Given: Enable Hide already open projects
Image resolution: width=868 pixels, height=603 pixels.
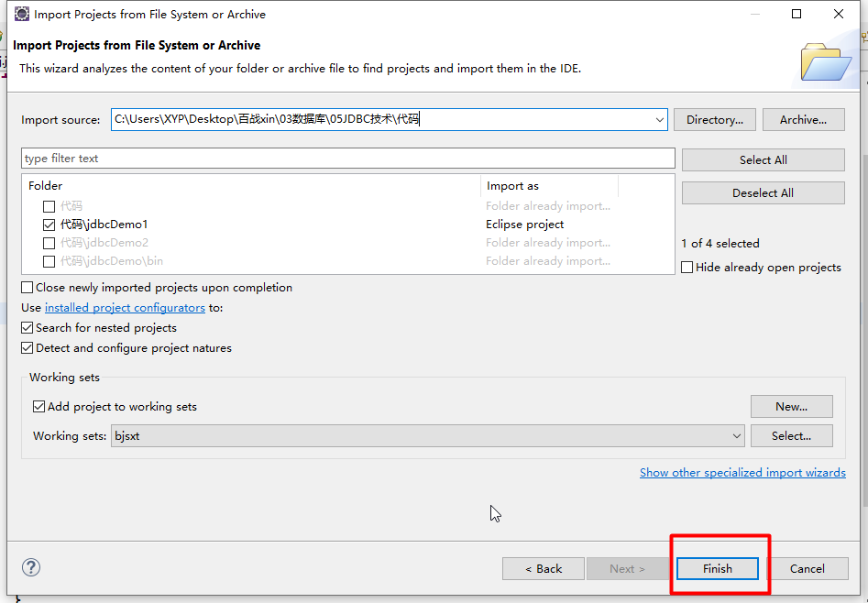Looking at the screenshot, I should (687, 268).
